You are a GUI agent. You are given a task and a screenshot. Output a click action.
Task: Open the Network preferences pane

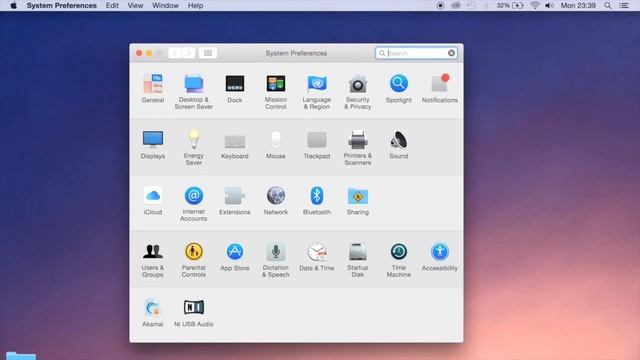(276, 200)
